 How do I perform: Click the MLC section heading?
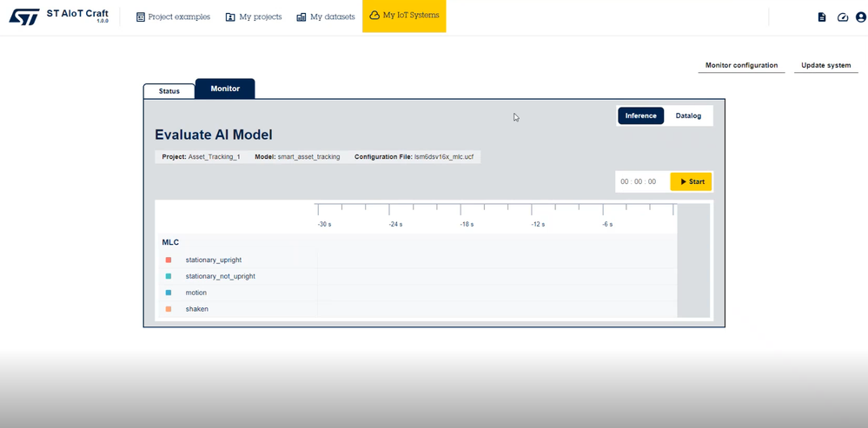pos(170,242)
